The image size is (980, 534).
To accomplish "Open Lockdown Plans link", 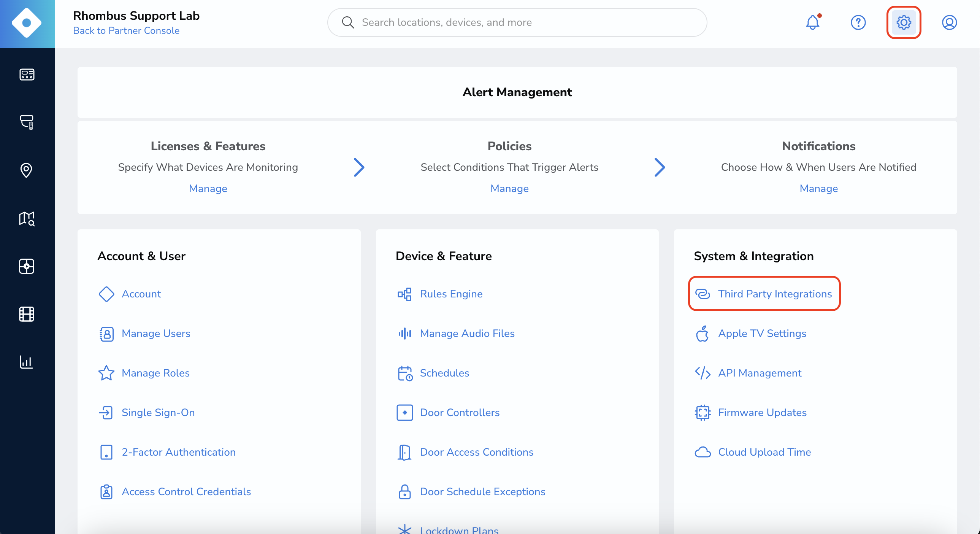I will tap(459, 530).
